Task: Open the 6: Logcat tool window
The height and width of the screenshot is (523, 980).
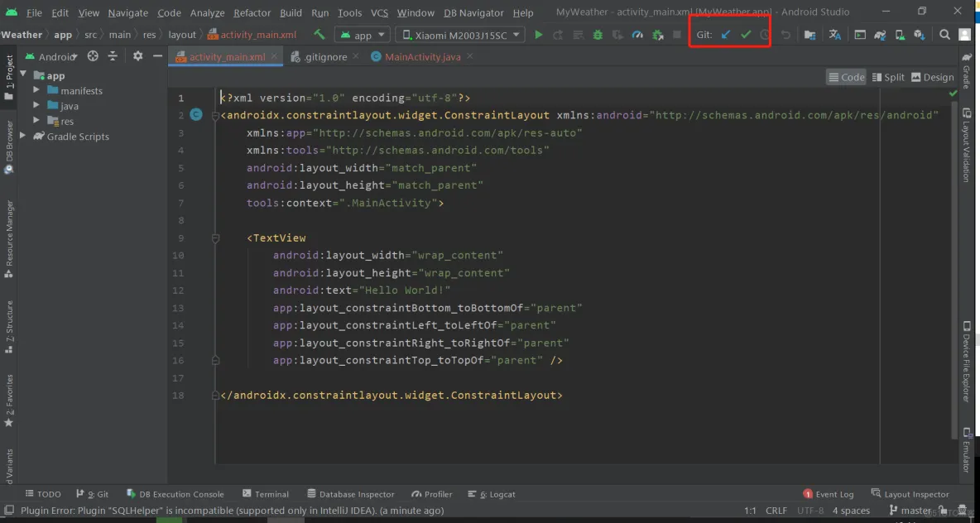Action: 492,494
